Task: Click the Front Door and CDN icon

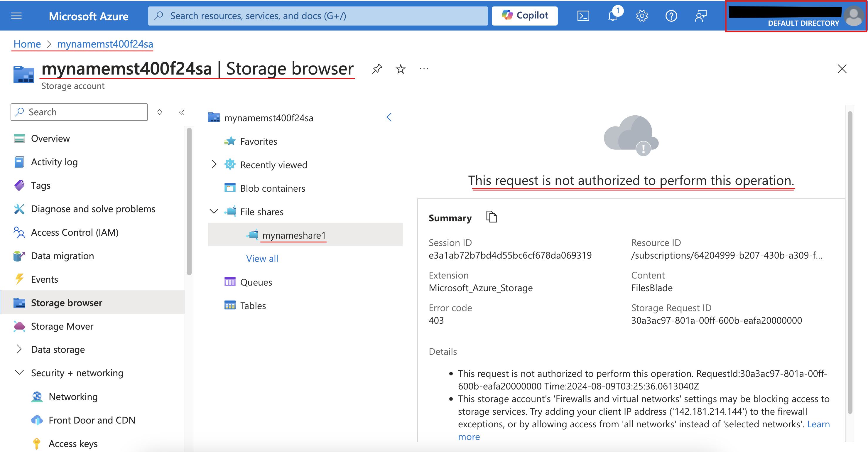Action: point(37,420)
